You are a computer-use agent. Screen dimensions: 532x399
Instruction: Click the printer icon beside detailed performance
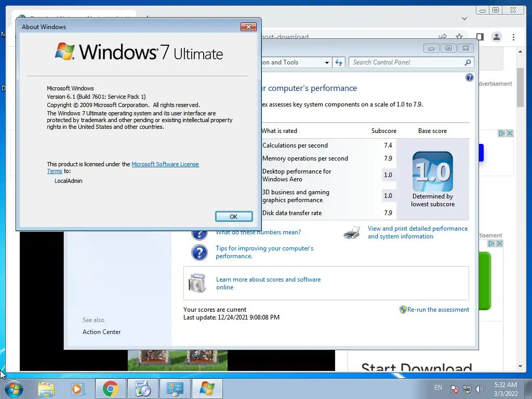pos(352,233)
